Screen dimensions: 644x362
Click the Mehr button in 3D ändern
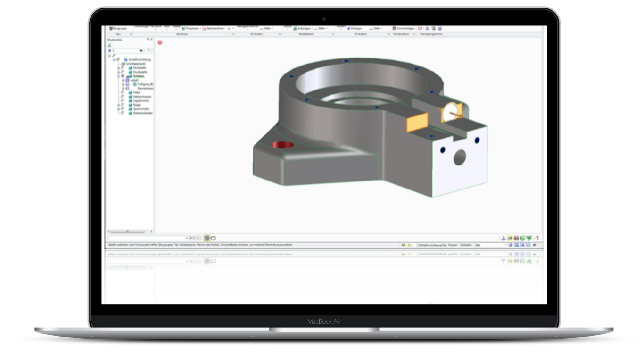(377, 28)
